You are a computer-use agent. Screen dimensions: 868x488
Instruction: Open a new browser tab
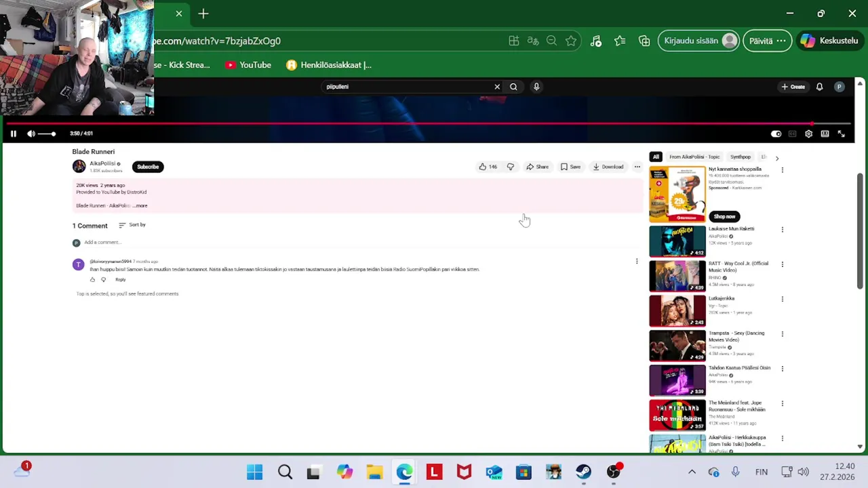click(x=203, y=14)
